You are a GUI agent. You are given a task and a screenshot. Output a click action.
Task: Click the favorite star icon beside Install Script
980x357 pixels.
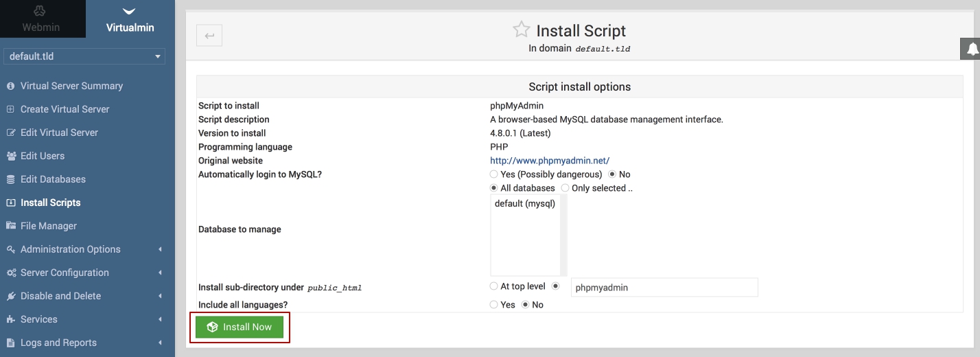522,30
